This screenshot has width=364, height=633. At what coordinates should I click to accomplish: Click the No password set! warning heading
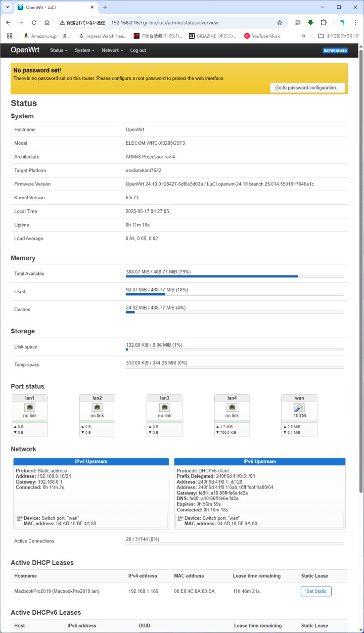click(x=37, y=71)
